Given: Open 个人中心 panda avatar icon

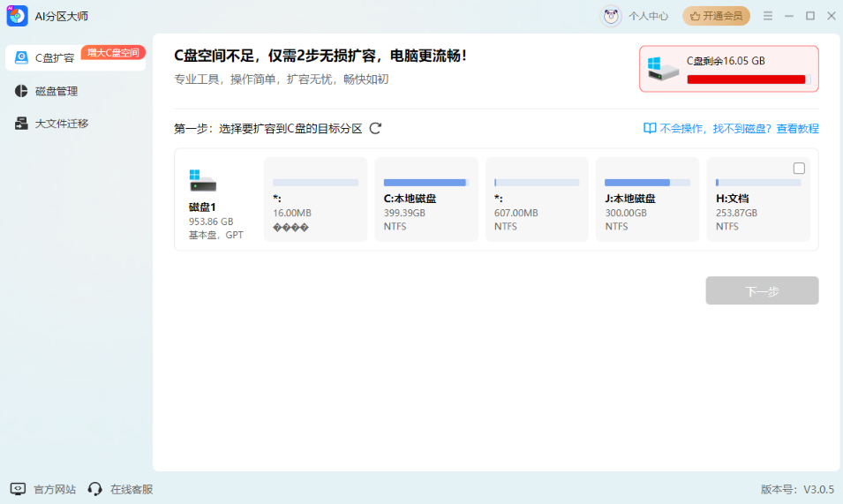Looking at the screenshot, I should pos(612,16).
